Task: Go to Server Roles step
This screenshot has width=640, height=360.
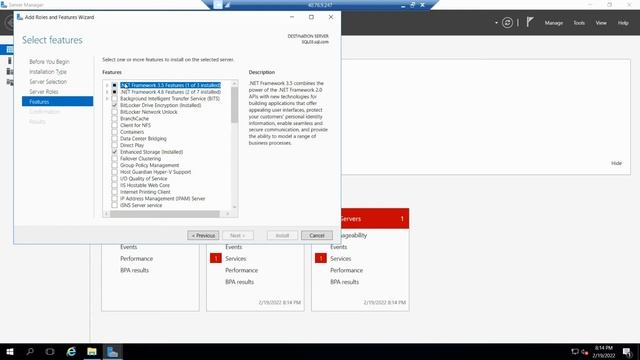Action: coord(44,91)
